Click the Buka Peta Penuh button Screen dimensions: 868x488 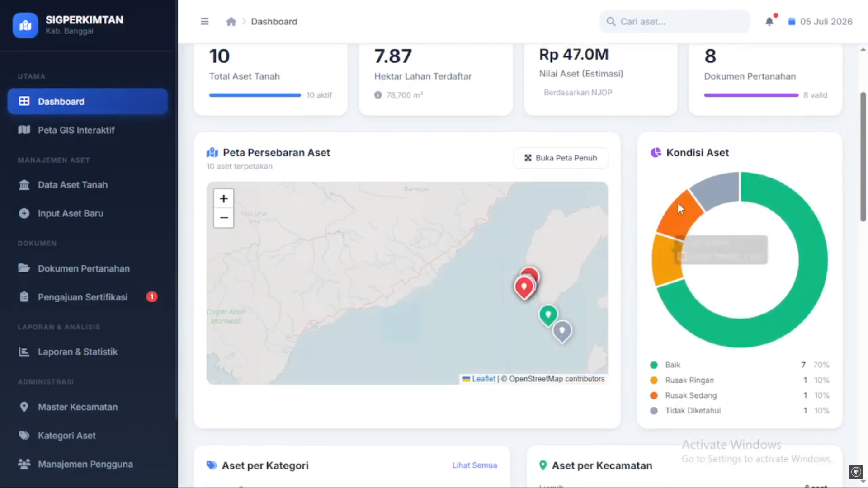[x=561, y=158]
